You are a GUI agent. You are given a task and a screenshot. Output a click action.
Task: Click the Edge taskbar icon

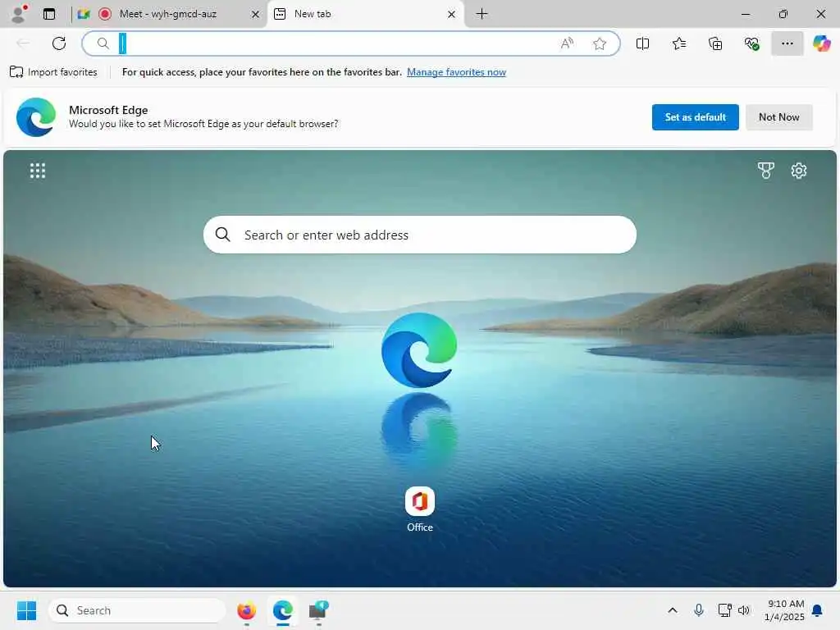pyautogui.click(x=283, y=610)
